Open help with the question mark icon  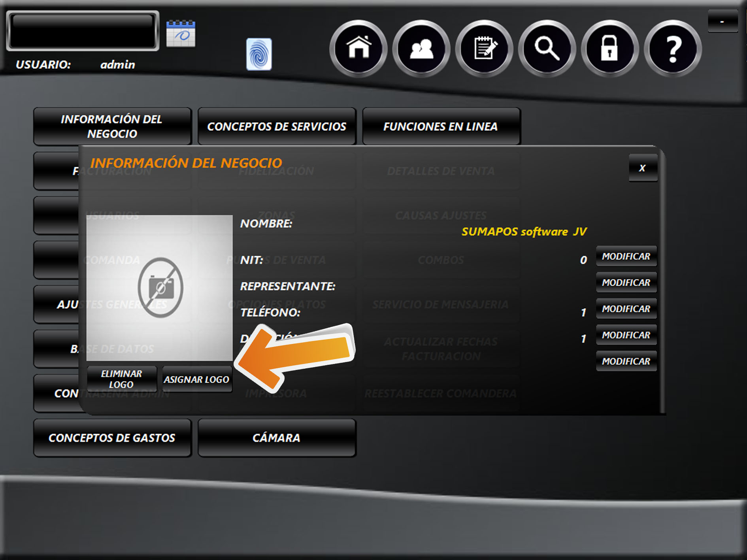(x=673, y=49)
